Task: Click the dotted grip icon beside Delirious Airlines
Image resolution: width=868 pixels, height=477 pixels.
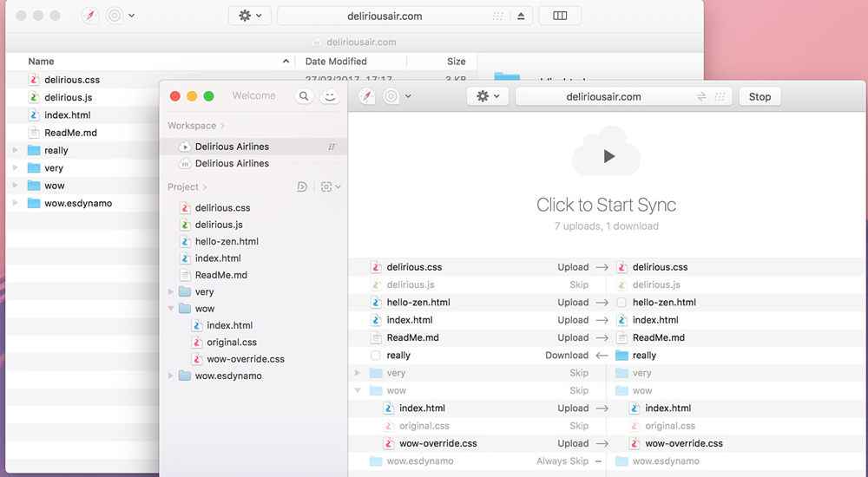Action: (x=332, y=147)
